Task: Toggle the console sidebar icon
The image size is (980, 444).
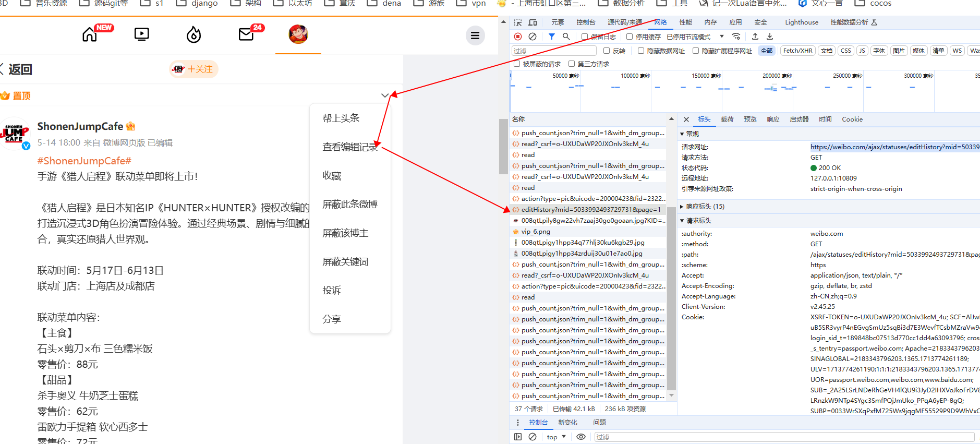Action: (518, 437)
